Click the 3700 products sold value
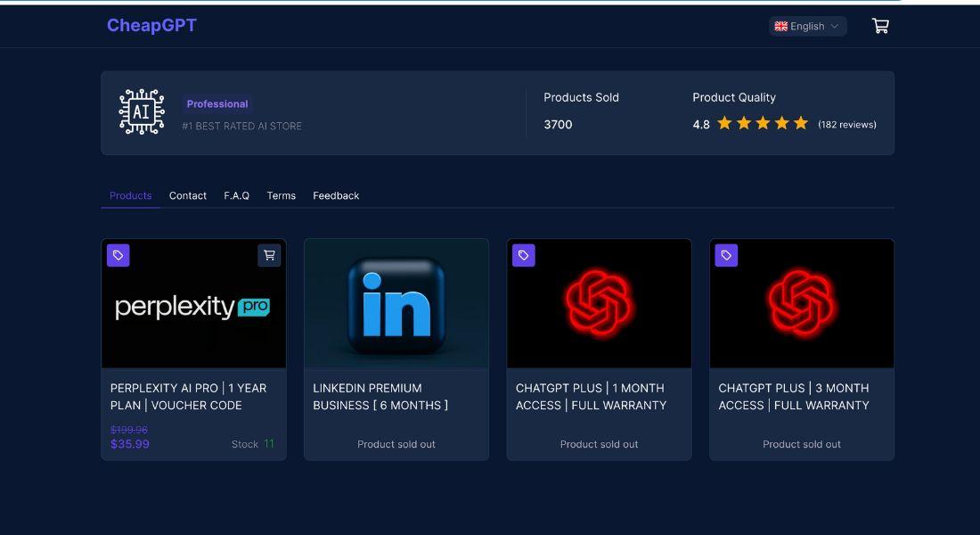Viewport: 980px width, 535px height. tap(558, 125)
